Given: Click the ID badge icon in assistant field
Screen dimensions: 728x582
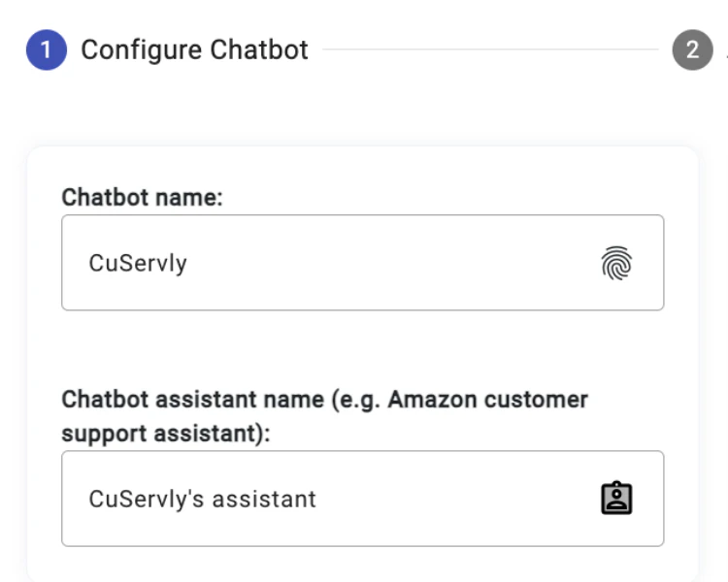Looking at the screenshot, I should [616, 499].
